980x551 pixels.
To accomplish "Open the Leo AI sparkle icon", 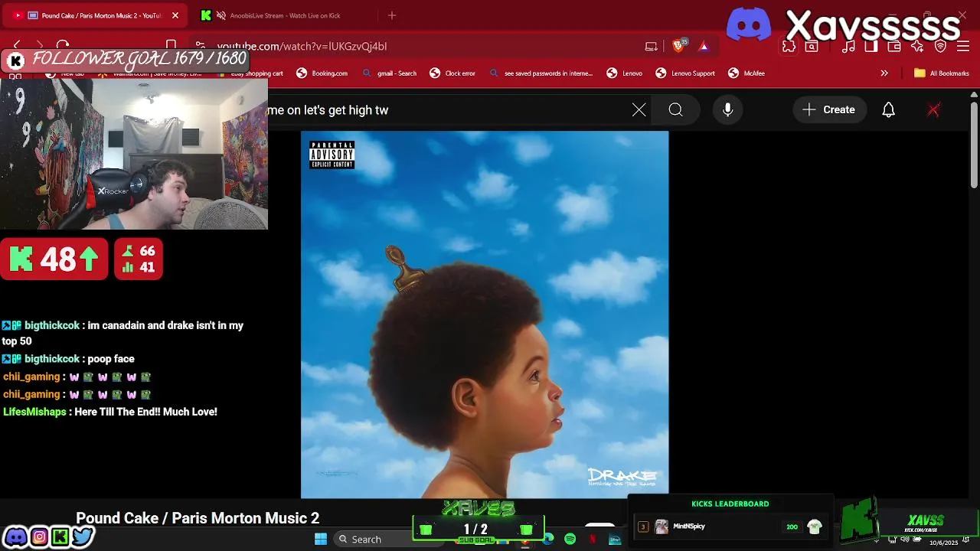I will click(917, 47).
